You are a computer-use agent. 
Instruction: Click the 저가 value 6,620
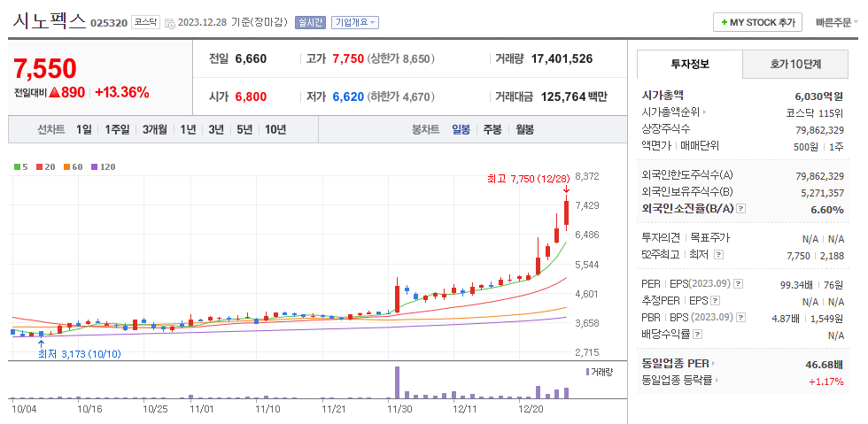(348, 96)
